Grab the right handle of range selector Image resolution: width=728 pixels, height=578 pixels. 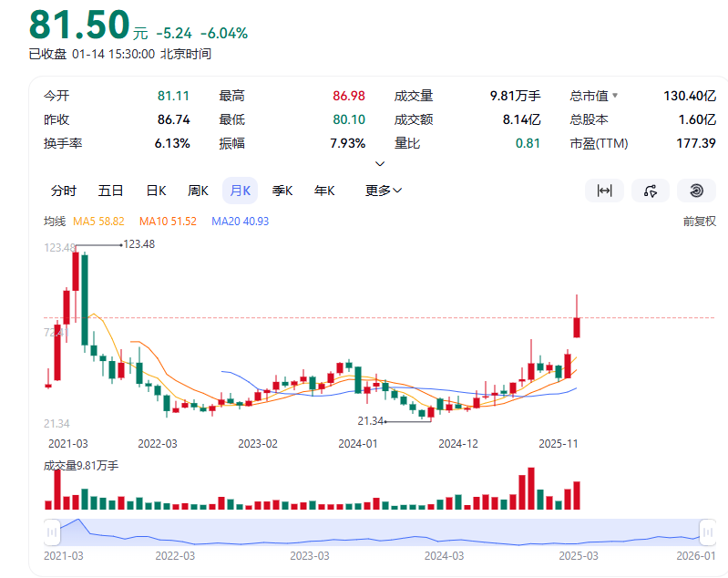707,532
